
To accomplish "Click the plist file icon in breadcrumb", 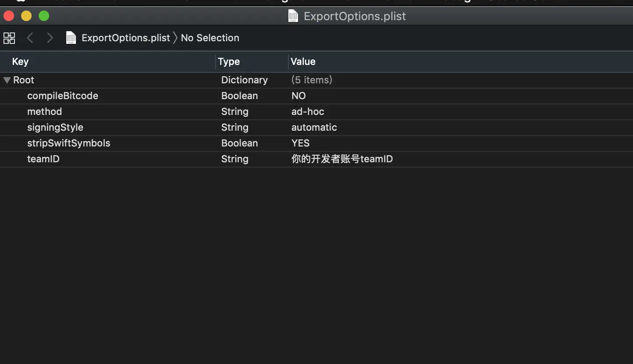I will [x=71, y=38].
